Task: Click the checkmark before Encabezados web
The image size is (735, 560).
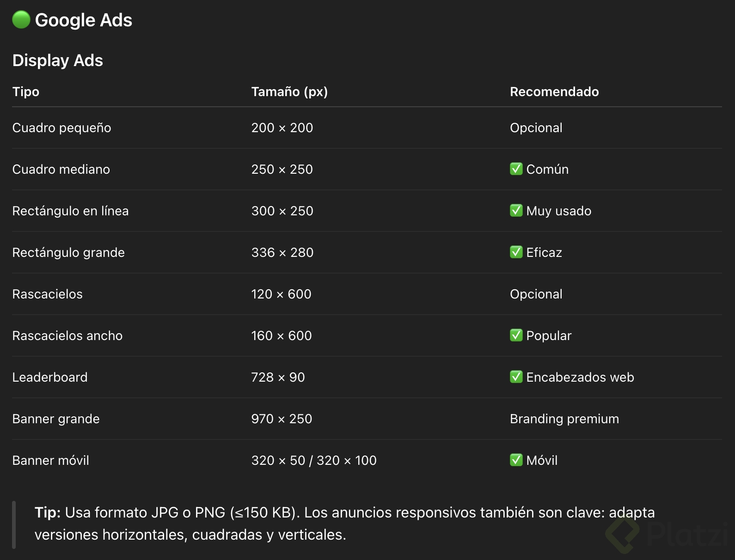Action: [x=516, y=377]
